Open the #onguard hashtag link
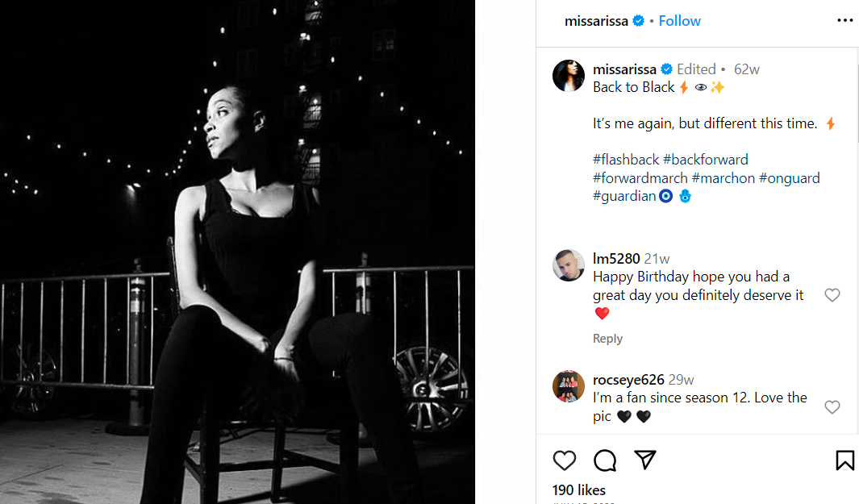 pos(789,178)
